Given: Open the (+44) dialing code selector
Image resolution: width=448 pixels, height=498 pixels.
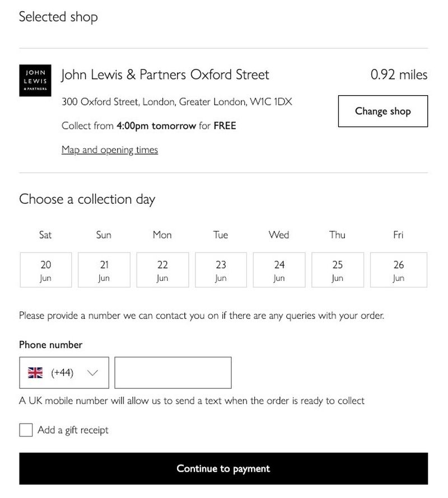Looking at the screenshot, I should [x=63, y=373].
